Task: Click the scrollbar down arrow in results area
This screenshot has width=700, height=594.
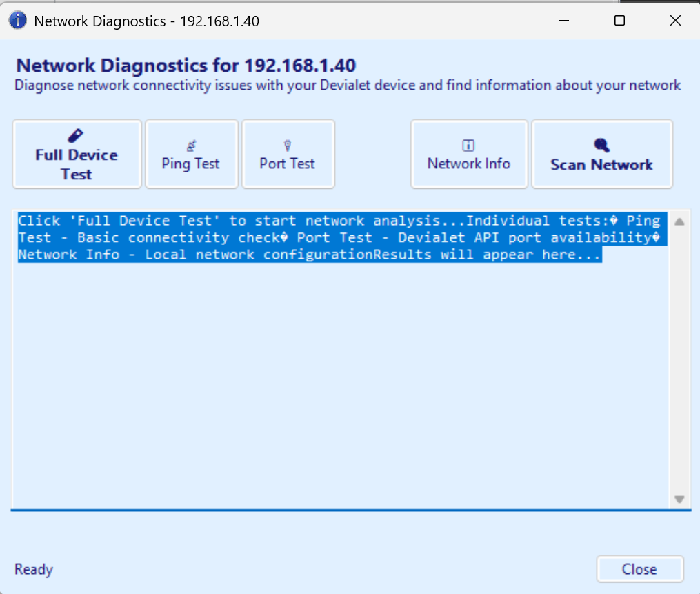Action: (679, 499)
